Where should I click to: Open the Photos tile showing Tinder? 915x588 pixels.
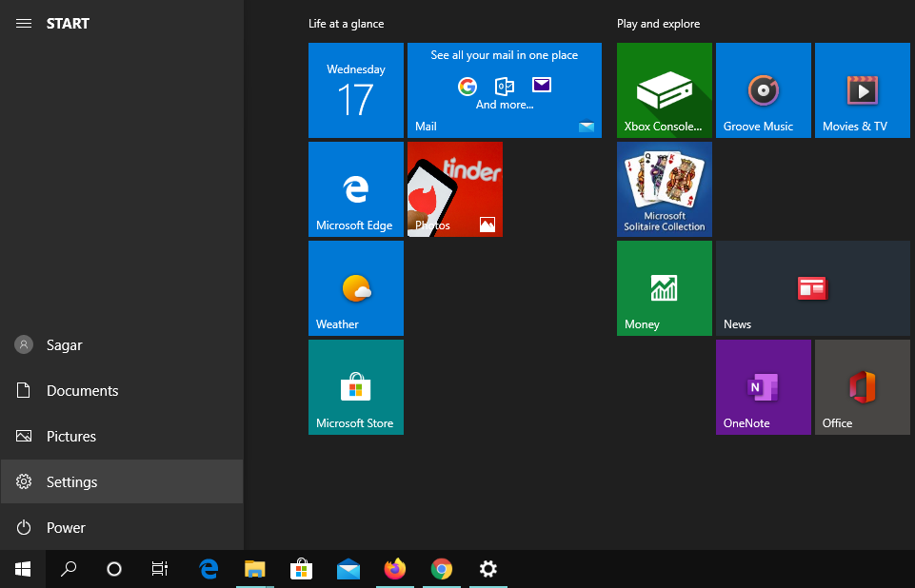(x=454, y=189)
